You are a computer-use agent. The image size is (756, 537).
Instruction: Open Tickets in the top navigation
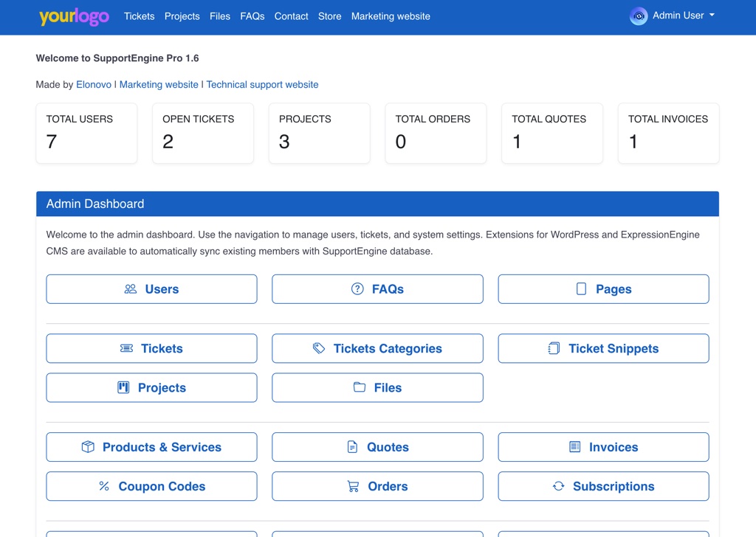pyautogui.click(x=139, y=16)
